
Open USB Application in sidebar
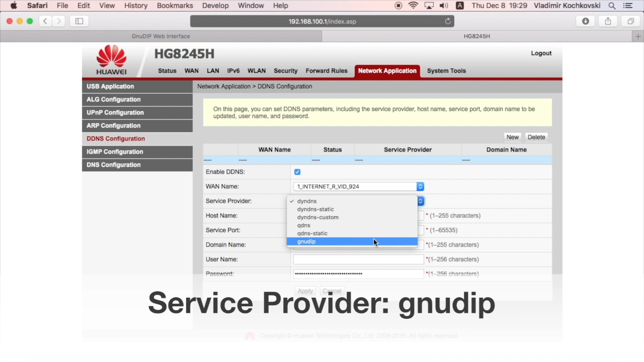[137, 86]
